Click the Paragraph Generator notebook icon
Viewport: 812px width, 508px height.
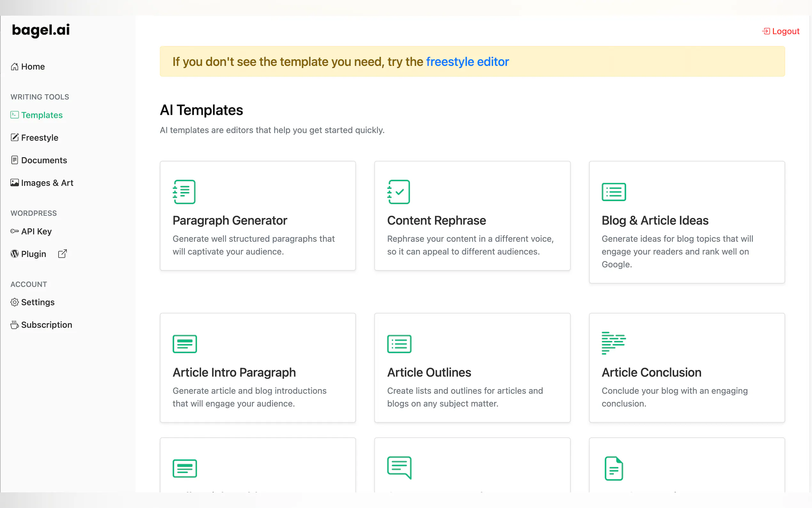[184, 192]
